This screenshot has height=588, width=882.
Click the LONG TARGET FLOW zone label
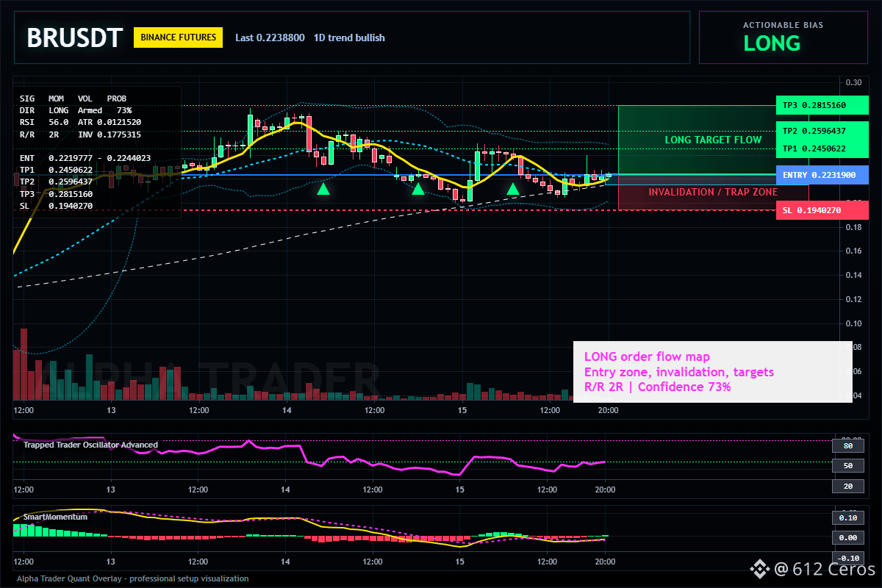pos(713,140)
